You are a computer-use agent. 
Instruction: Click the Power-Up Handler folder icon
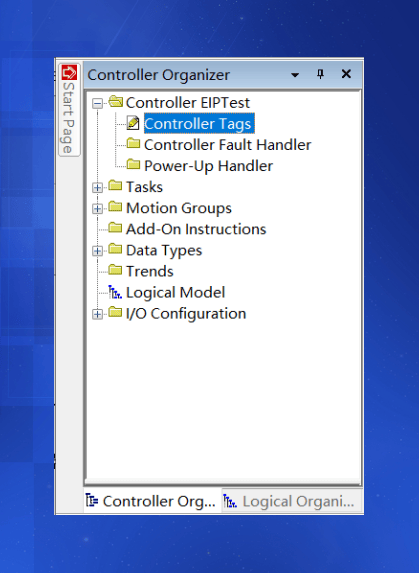(133, 164)
